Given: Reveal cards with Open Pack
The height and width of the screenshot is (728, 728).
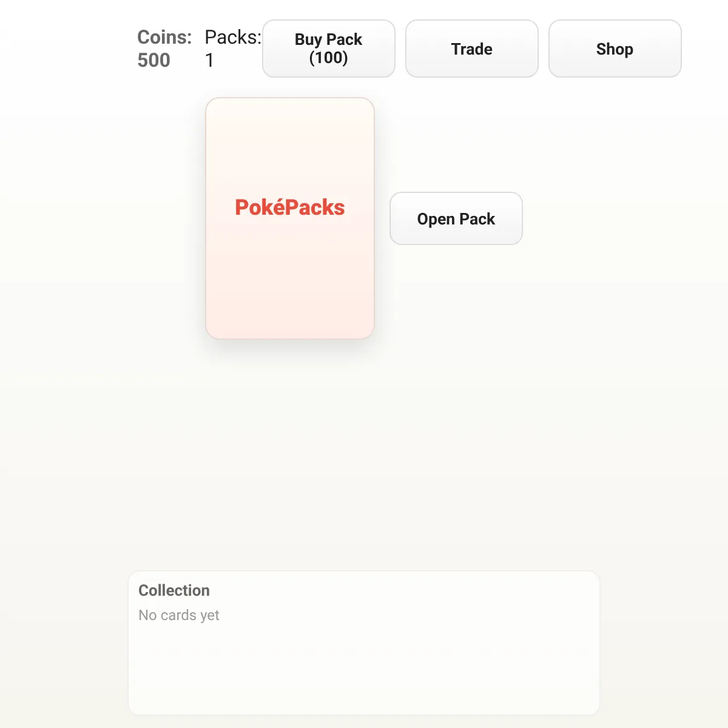Looking at the screenshot, I should coord(456,218).
